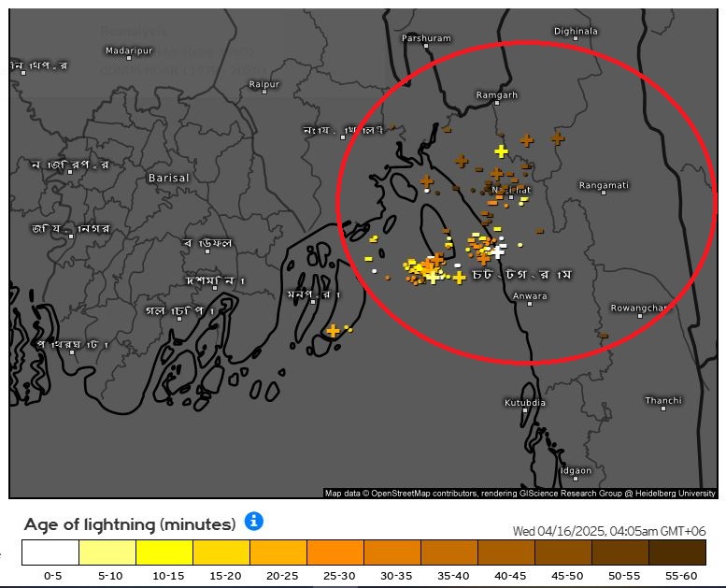The height and width of the screenshot is (588, 726).
Task: Click the rightmost brown plus marker southeast of Ramgarh
Action: pyautogui.click(x=557, y=138)
